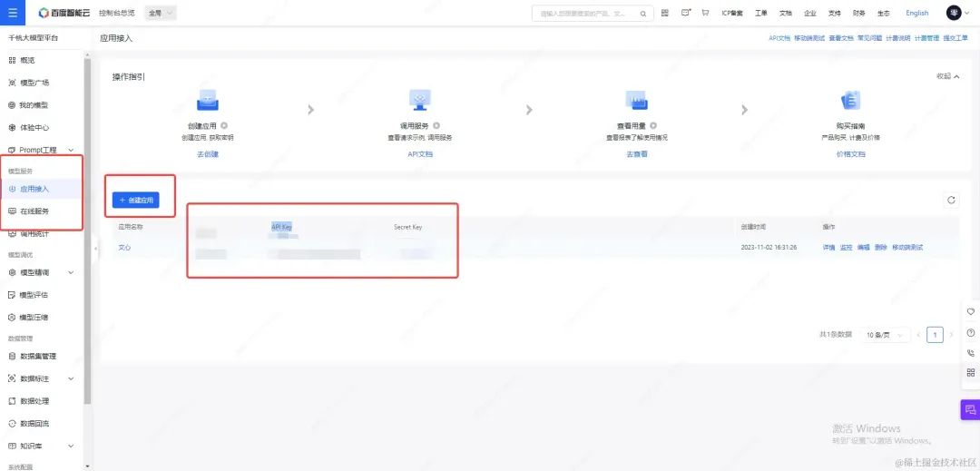Click the help question floating icon
980x471 pixels.
pyautogui.click(x=971, y=333)
